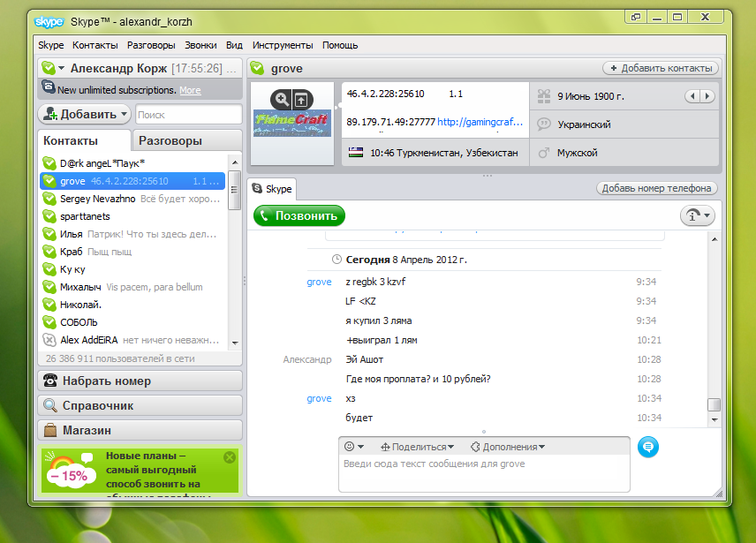Open the Поделиться share dropdown
This screenshot has width=756, height=543.
coord(418,447)
